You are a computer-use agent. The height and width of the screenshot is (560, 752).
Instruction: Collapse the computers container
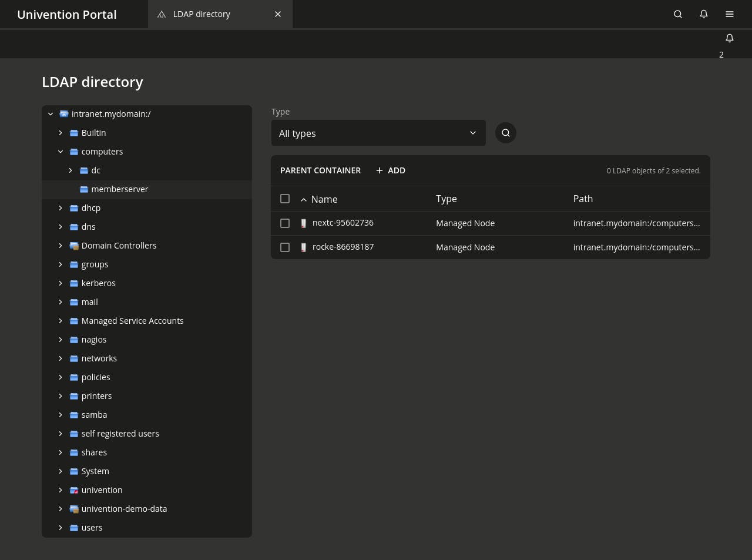[x=61, y=152]
